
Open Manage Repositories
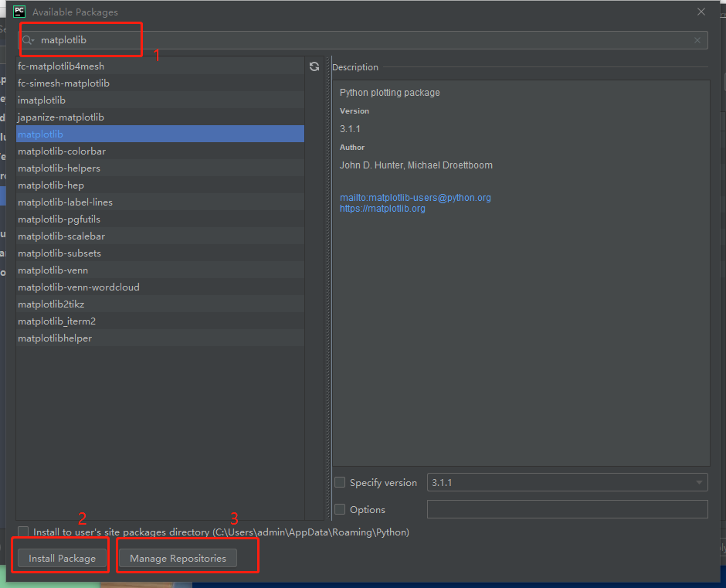point(178,559)
